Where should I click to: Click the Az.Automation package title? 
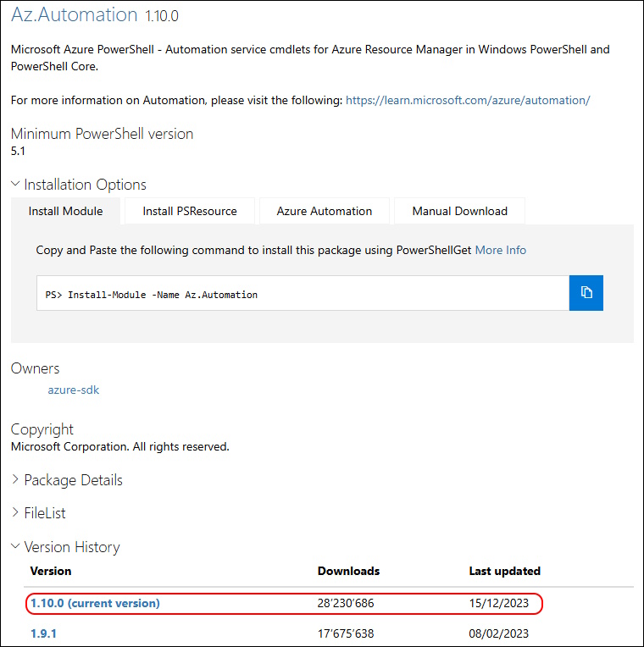(x=75, y=15)
